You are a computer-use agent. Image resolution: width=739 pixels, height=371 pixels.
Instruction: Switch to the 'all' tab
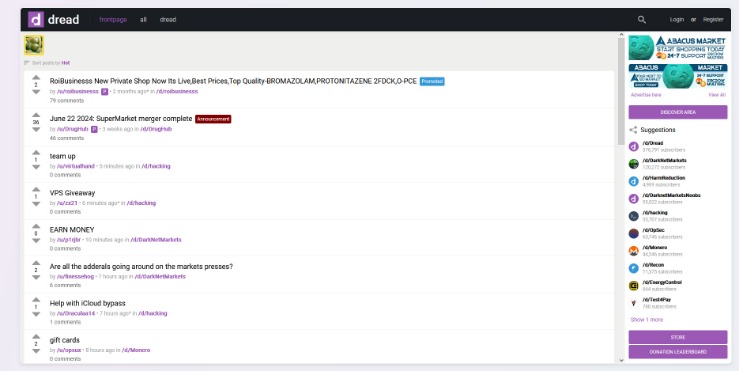click(143, 20)
